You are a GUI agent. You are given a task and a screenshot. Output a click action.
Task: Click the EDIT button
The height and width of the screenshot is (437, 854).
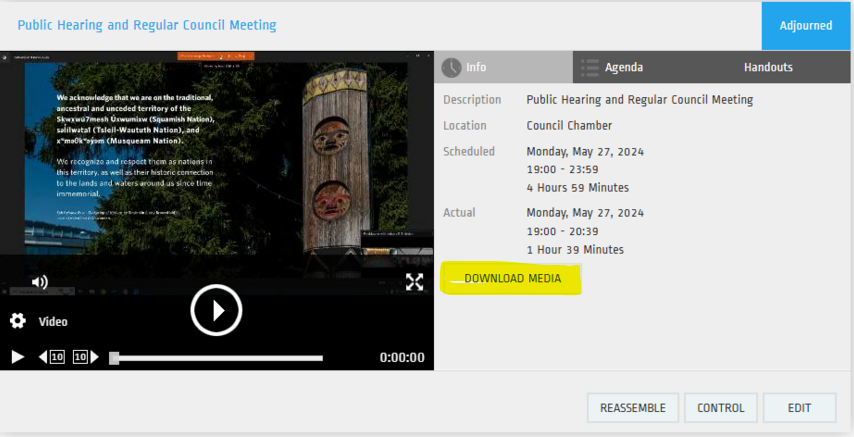coord(800,408)
